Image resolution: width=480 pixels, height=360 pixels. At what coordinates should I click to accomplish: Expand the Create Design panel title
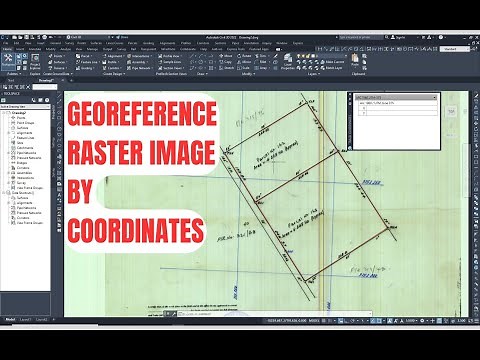click(114, 74)
